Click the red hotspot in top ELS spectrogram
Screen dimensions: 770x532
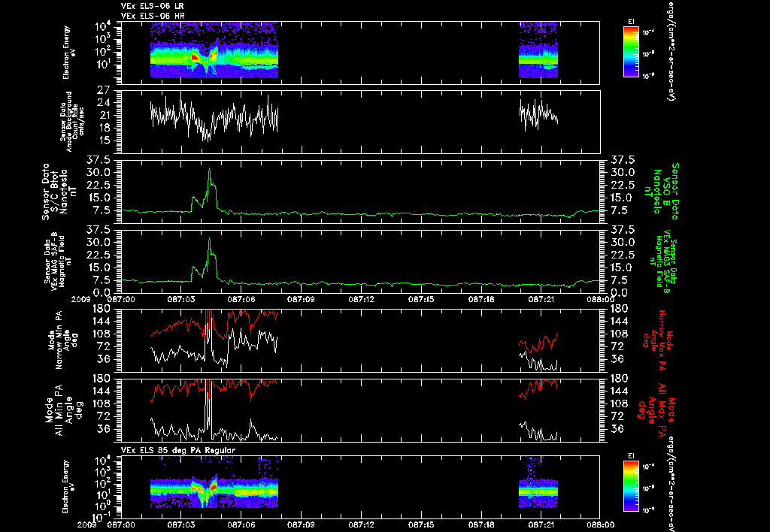195,57
